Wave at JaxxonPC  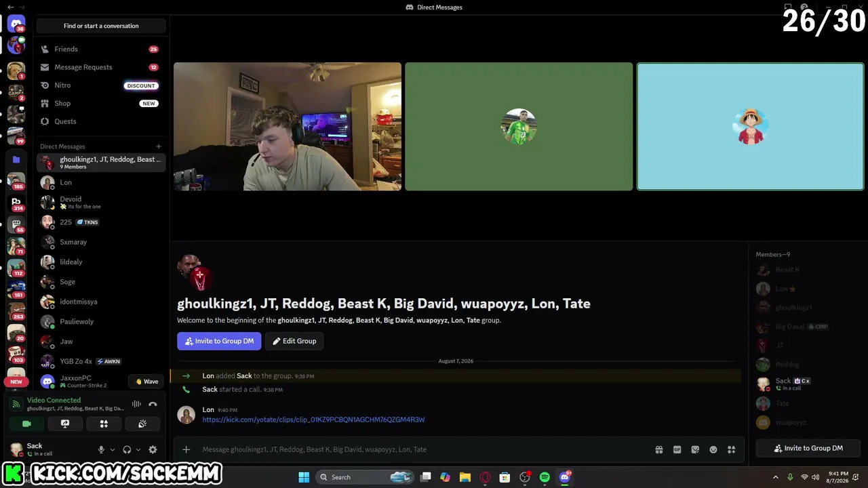(146, 382)
